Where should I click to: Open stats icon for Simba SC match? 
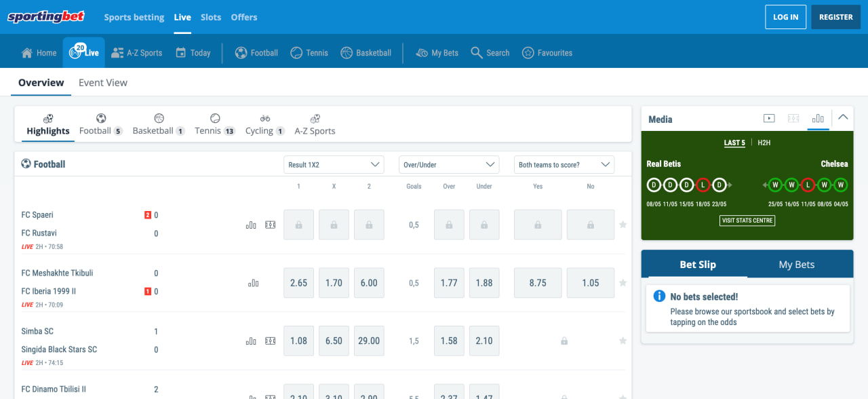click(251, 341)
